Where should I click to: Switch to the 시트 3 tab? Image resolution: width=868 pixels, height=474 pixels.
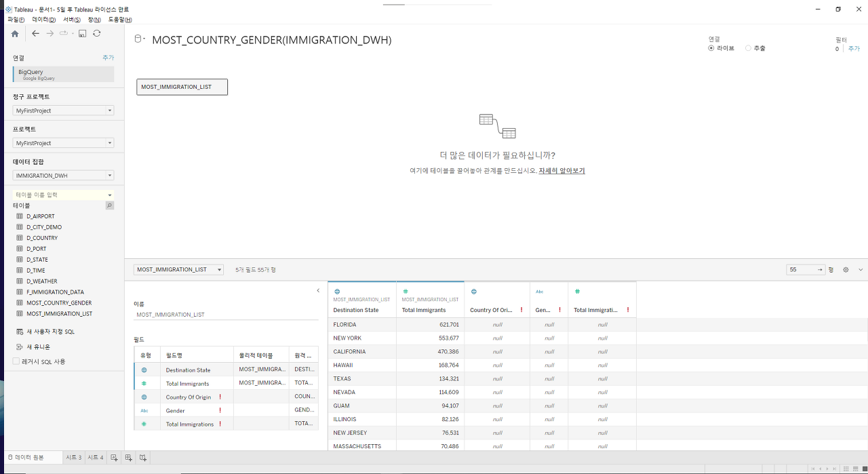pos(73,458)
